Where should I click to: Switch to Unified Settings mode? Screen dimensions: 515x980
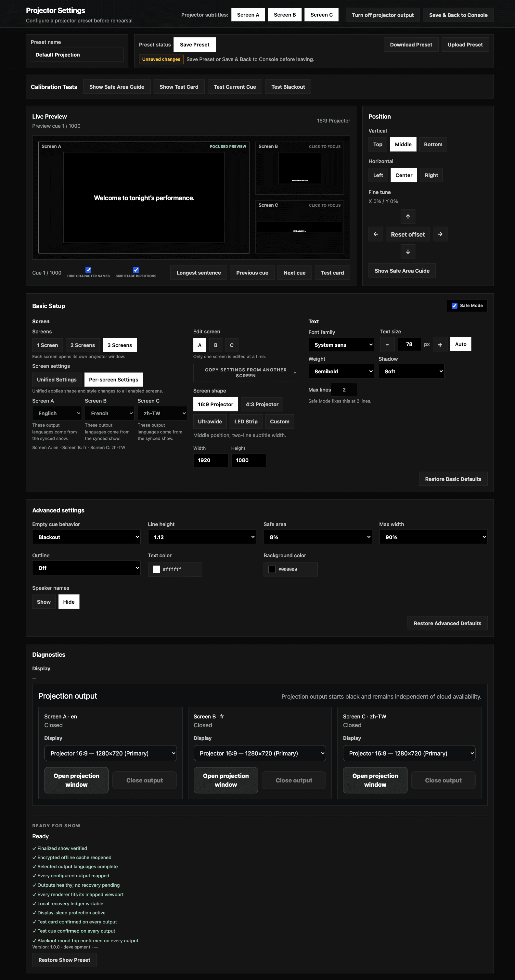pos(57,380)
